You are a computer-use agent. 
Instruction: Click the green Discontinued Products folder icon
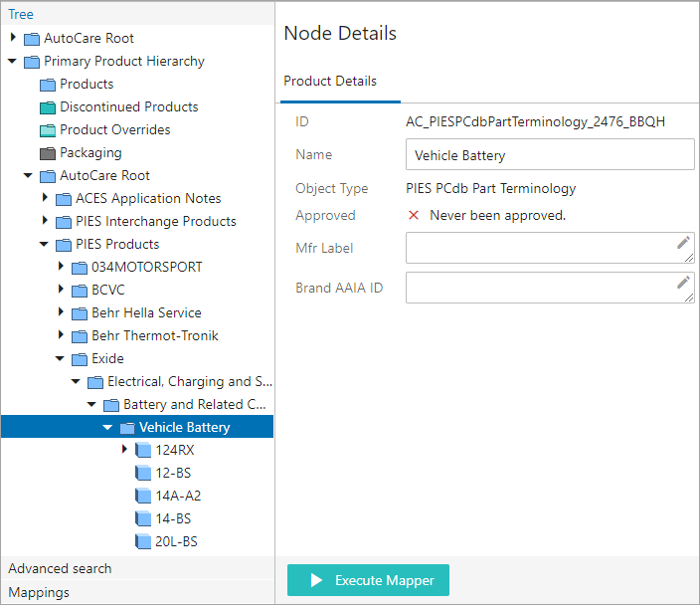coord(48,107)
